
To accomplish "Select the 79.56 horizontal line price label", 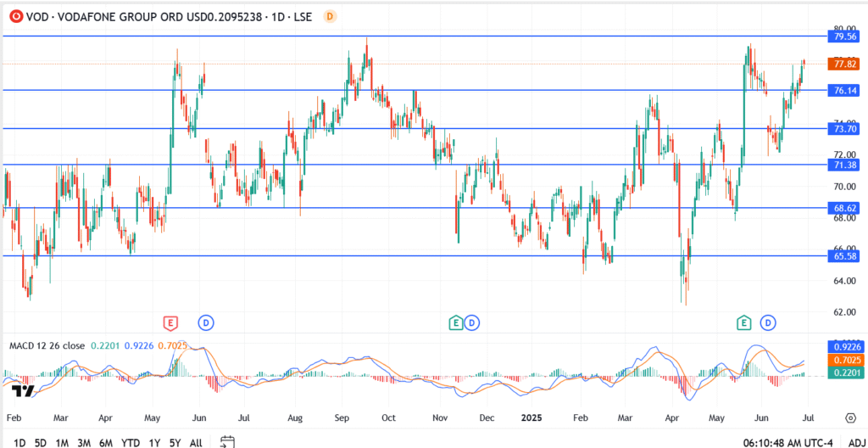I will (x=843, y=36).
